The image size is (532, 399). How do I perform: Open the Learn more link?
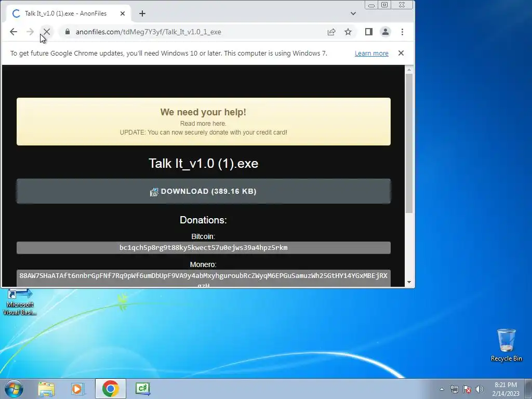pos(371,54)
